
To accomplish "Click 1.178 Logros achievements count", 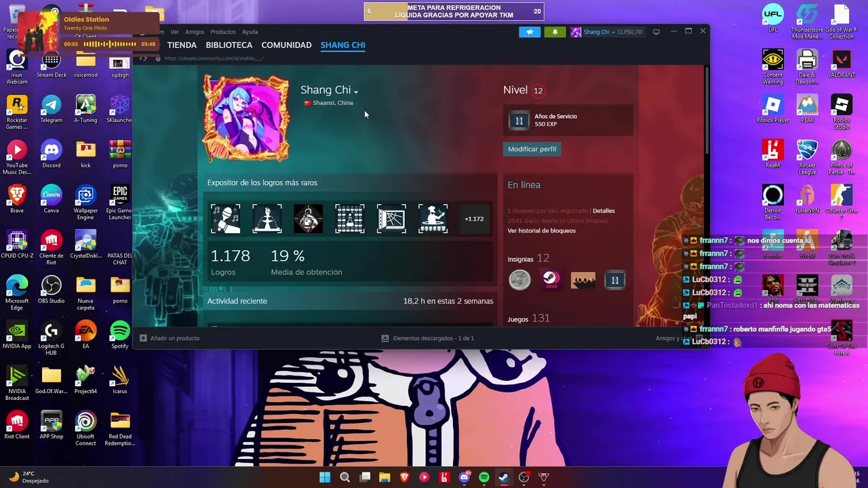I will (230, 262).
